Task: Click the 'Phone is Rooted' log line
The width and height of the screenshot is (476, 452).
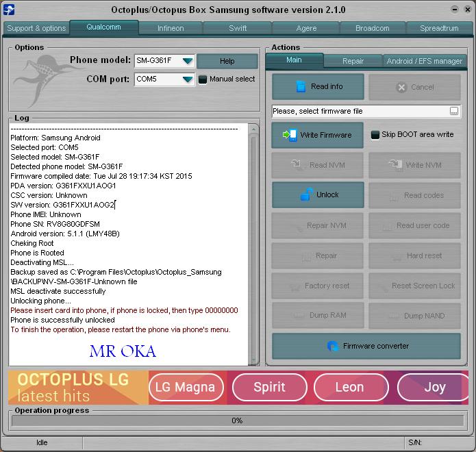Action: click(38, 253)
